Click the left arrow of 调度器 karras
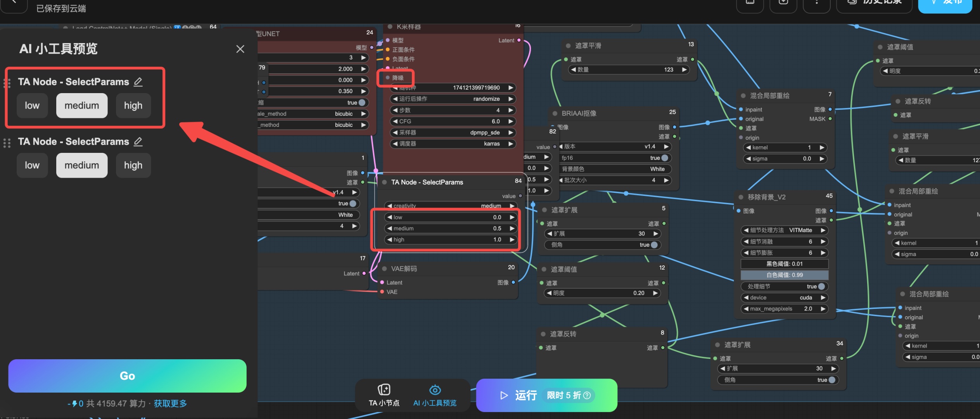The image size is (980, 419). pos(395,144)
